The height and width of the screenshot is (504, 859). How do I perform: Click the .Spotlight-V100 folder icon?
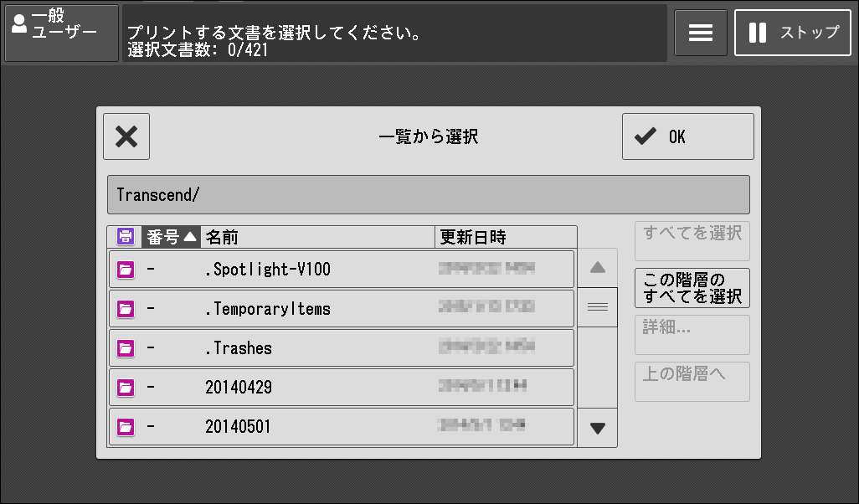click(126, 270)
